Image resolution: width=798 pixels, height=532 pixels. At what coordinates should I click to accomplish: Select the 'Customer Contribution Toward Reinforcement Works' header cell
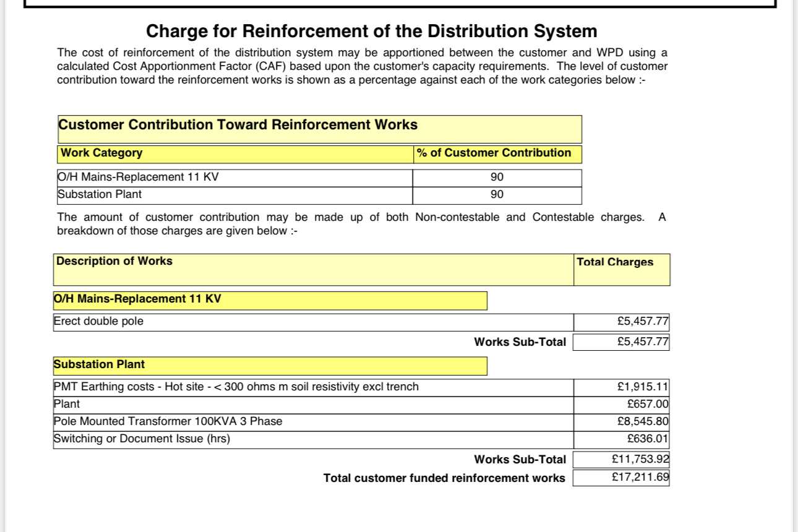click(320, 129)
